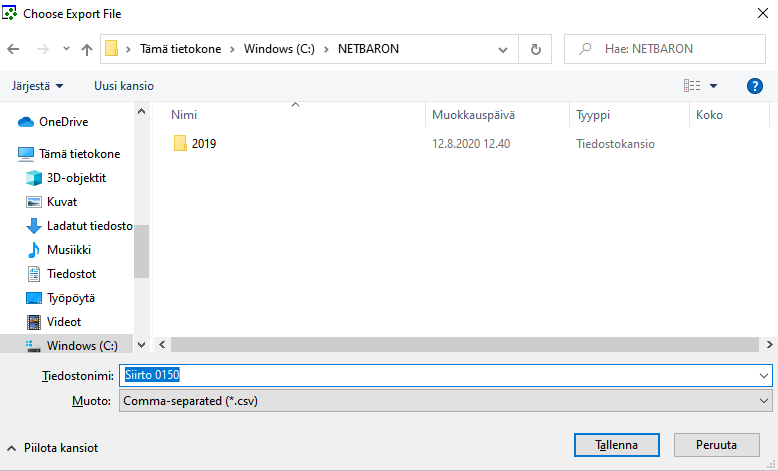This screenshot has width=778, height=471.
Task: Open the Help question mark icon
Action: [x=755, y=86]
